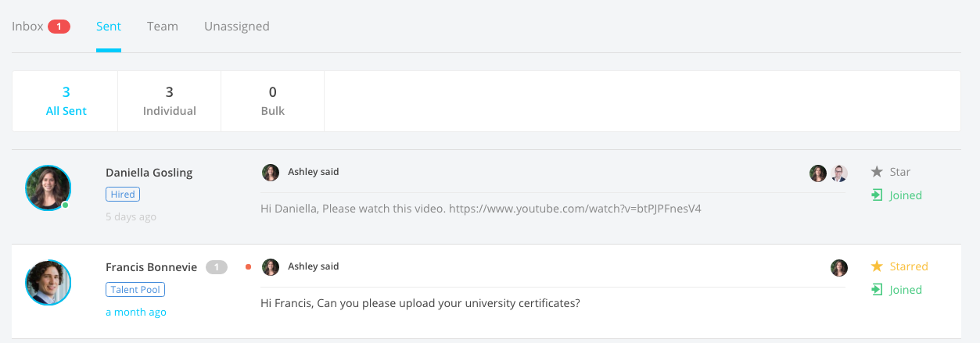Open the Team tab
Image resolution: width=980 pixels, height=343 pixels.
click(x=163, y=27)
